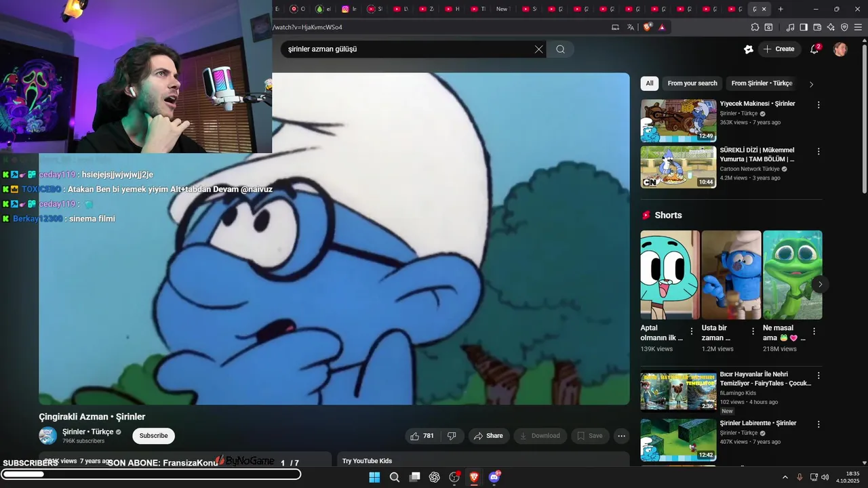Screen dimensions: 868x488
Task: Share the Çıngıraklı Azman video
Action: coord(489,436)
